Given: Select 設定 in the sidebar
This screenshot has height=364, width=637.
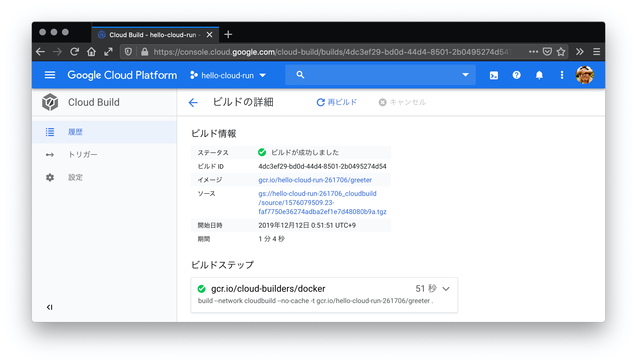Looking at the screenshot, I should tap(104, 177).
